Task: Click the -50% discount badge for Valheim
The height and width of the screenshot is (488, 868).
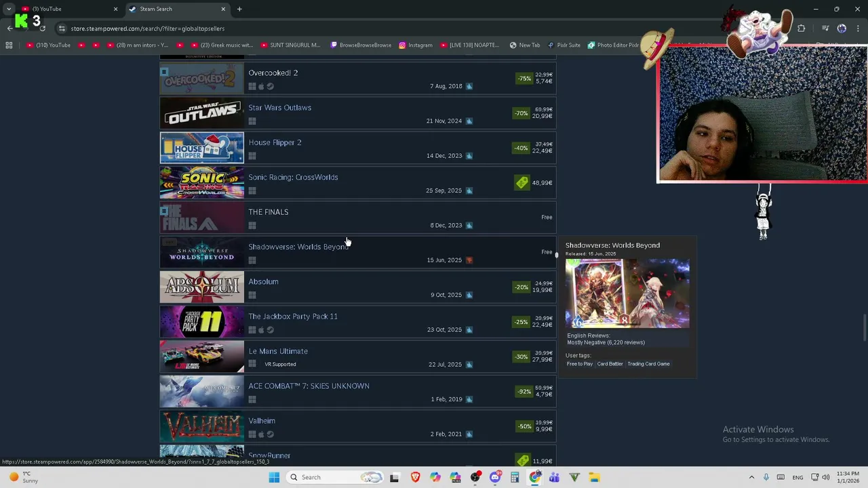Action: click(524, 426)
